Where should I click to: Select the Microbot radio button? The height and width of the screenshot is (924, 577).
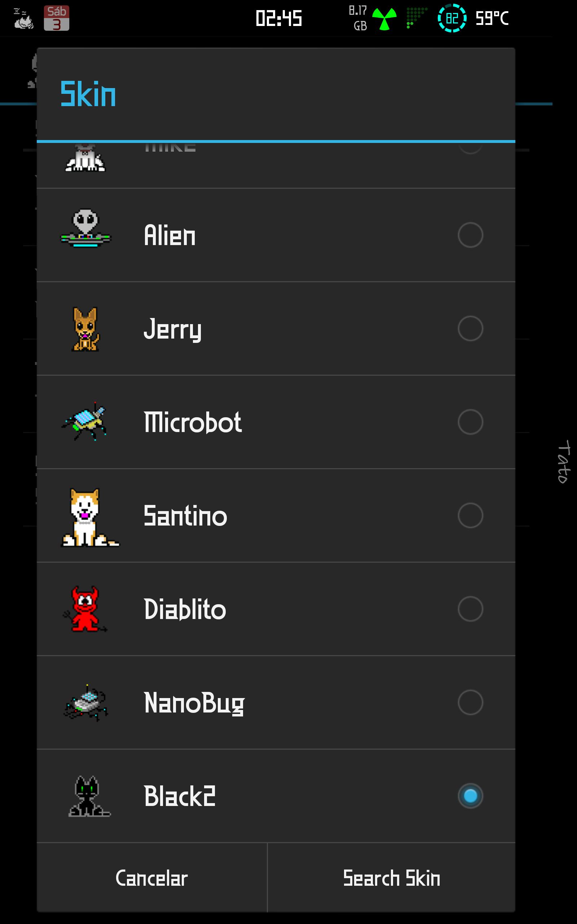point(470,422)
